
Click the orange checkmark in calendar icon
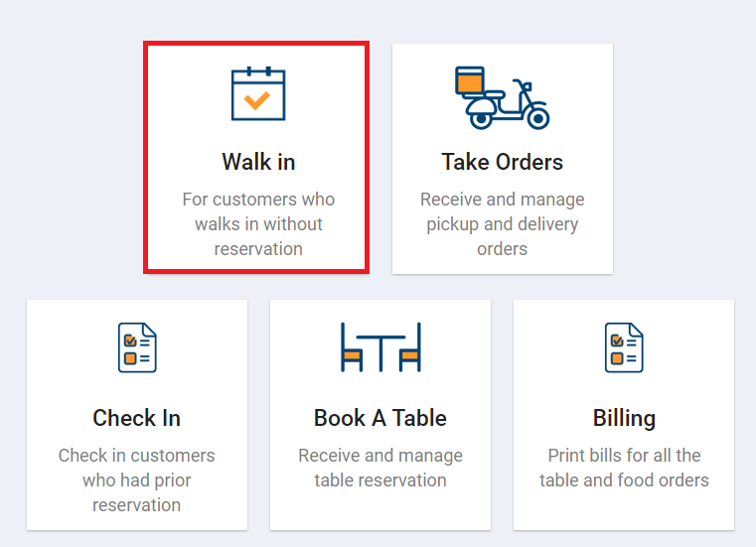[257, 100]
